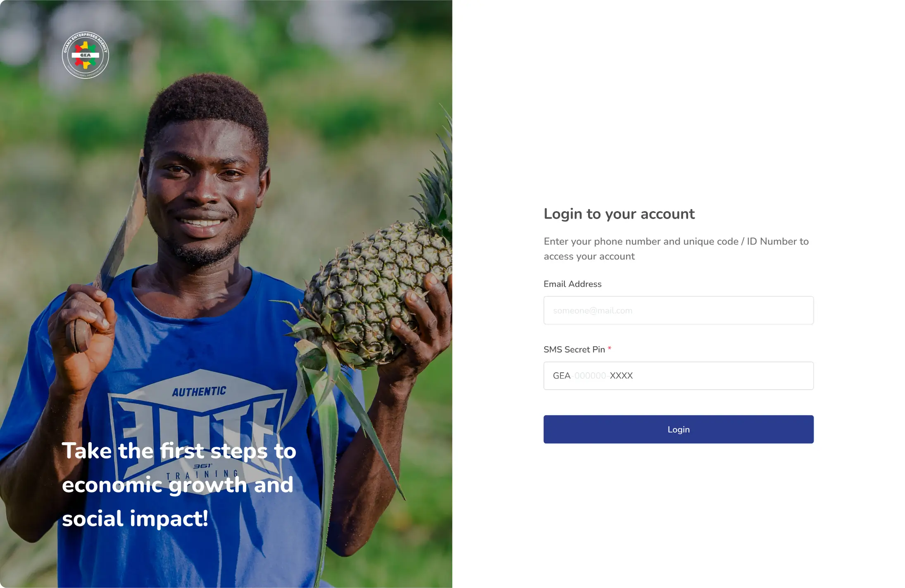Submit the form with the Login button

[679, 429]
